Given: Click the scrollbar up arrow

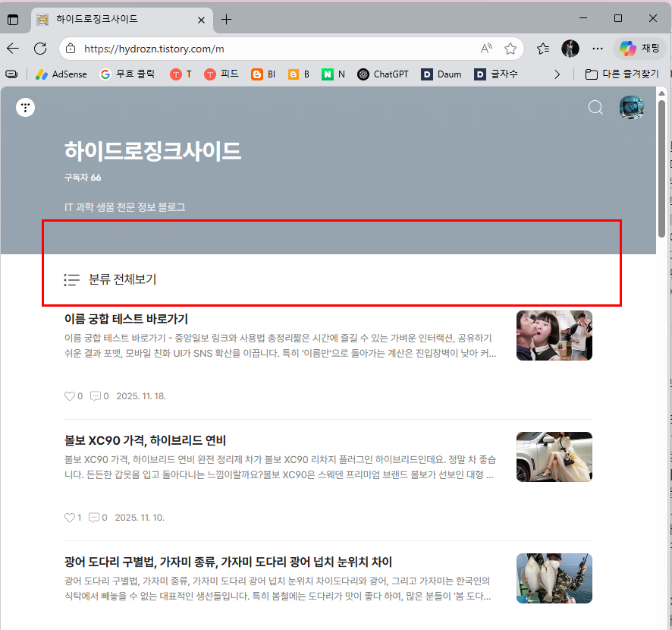Looking at the screenshot, I should (661, 93).
